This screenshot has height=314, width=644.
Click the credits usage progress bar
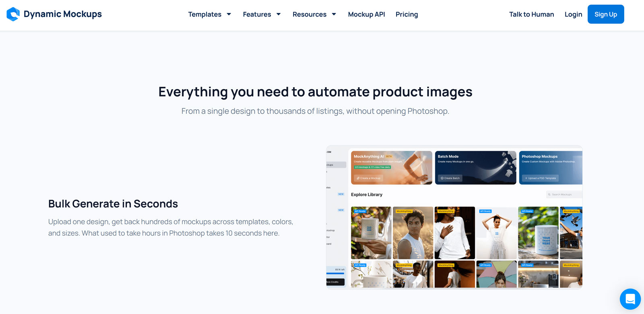[335, 273]
